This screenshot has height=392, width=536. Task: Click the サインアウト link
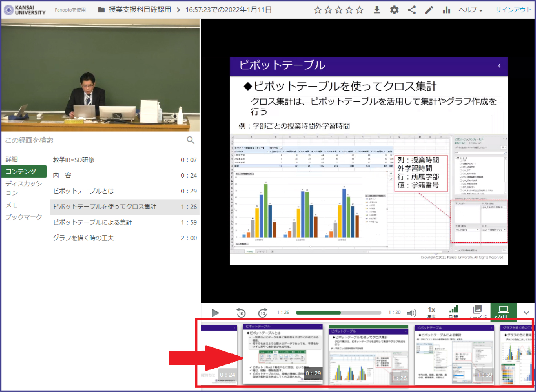click(513, 10)
